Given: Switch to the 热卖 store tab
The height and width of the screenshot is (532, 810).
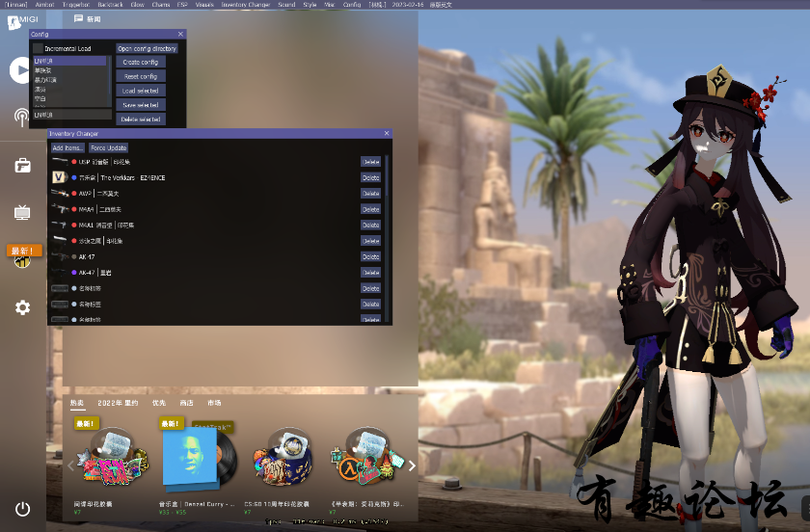Looking at the screenshot, I should tap(77, 403).
